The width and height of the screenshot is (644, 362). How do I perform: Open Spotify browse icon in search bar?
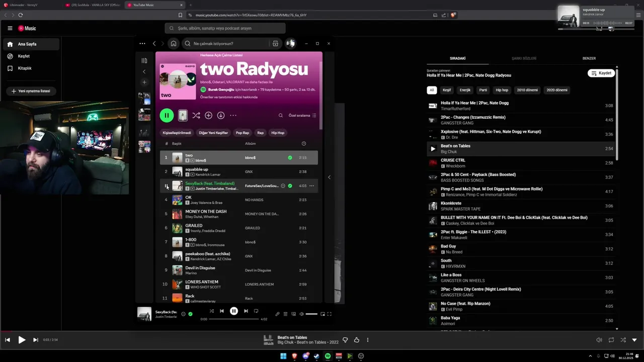(x=275, y=43)
